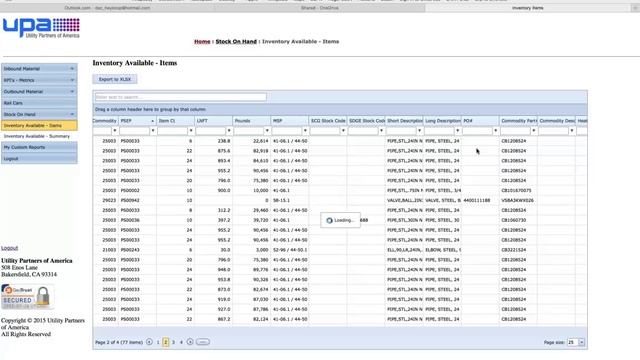640x360 pixels.
Task: Sort by the LNFT column header
Action: pos(213,121)
